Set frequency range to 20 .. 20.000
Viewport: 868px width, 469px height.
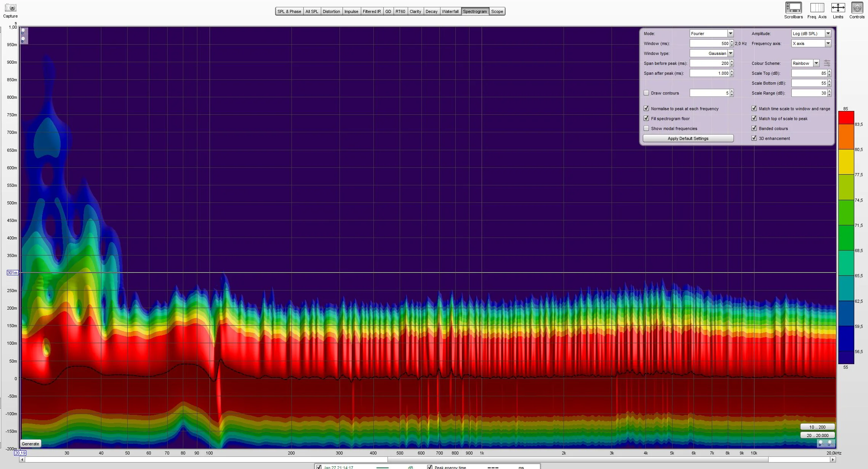tap(817, 435)
